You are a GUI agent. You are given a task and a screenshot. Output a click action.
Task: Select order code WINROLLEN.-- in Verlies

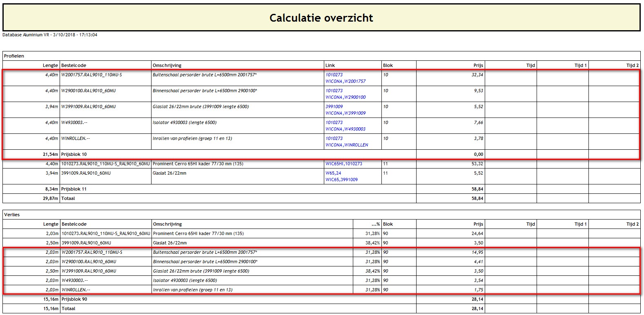[76, 290]
